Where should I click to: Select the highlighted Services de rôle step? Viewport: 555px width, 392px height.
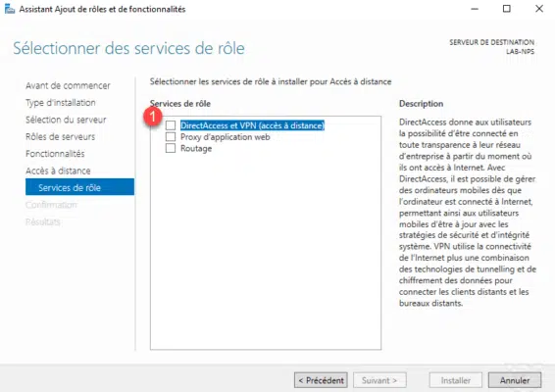[x=79, y=187]
